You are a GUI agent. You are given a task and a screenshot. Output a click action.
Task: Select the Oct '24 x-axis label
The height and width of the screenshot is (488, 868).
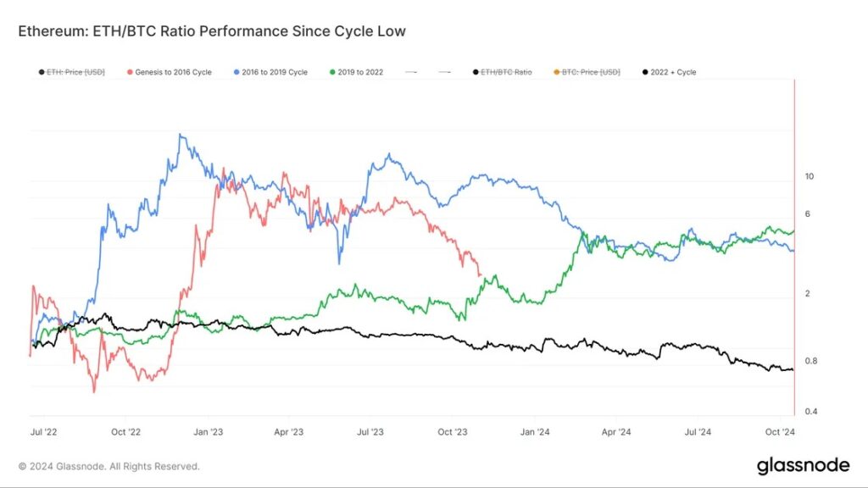(782, 432)
